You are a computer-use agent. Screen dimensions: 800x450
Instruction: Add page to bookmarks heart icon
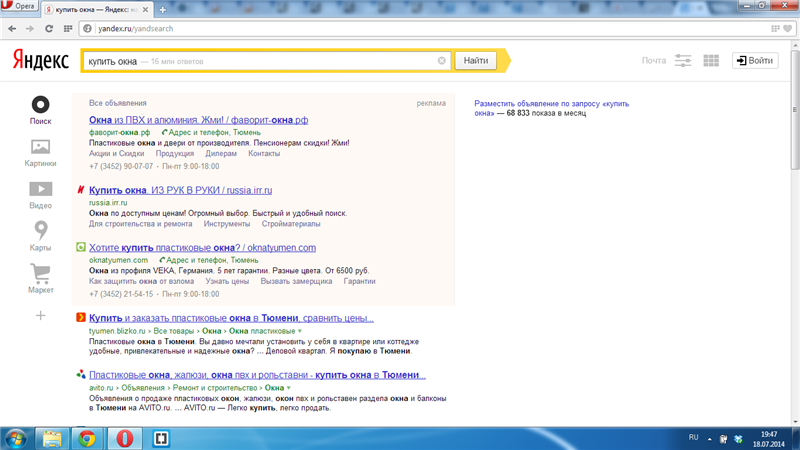(x=788, y=29)
